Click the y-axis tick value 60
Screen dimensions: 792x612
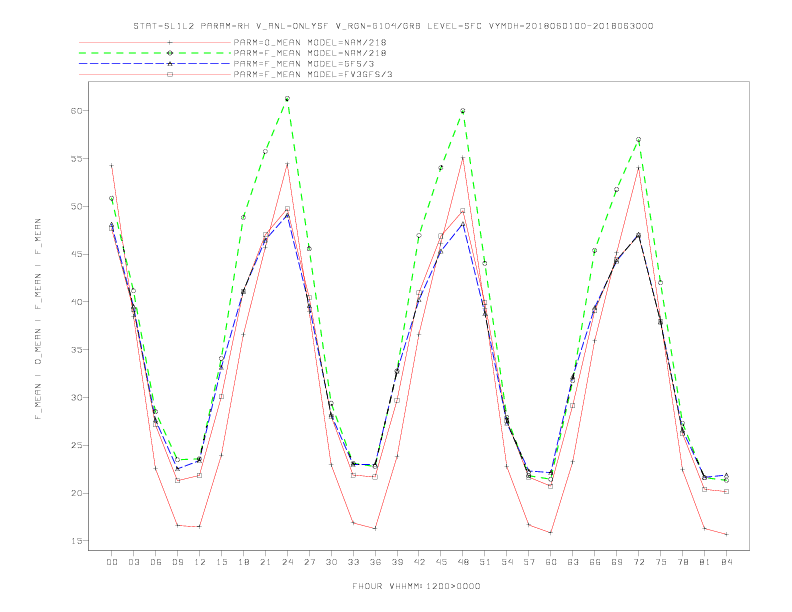(x=77, y=111)
